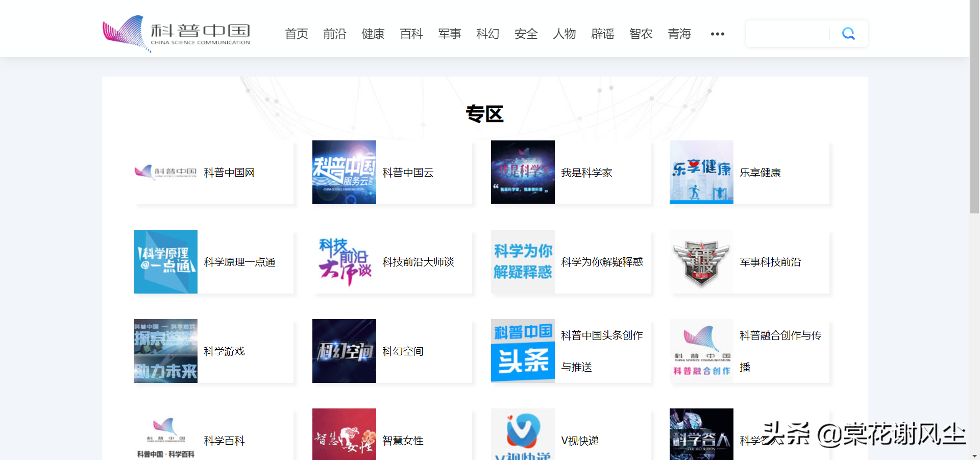Image resolution: width=980 pixels, height=460 pixels.
Task: Open the 科普中国网 link
Action: pos(229,173)
